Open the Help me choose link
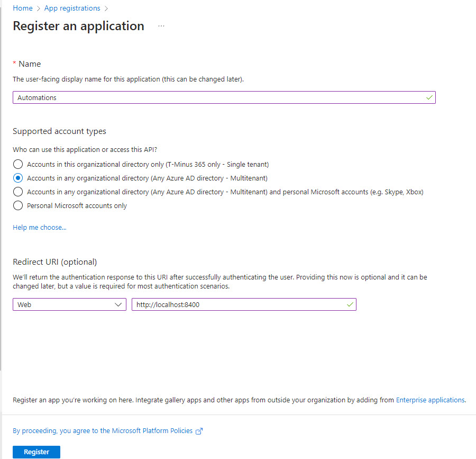 40,228
